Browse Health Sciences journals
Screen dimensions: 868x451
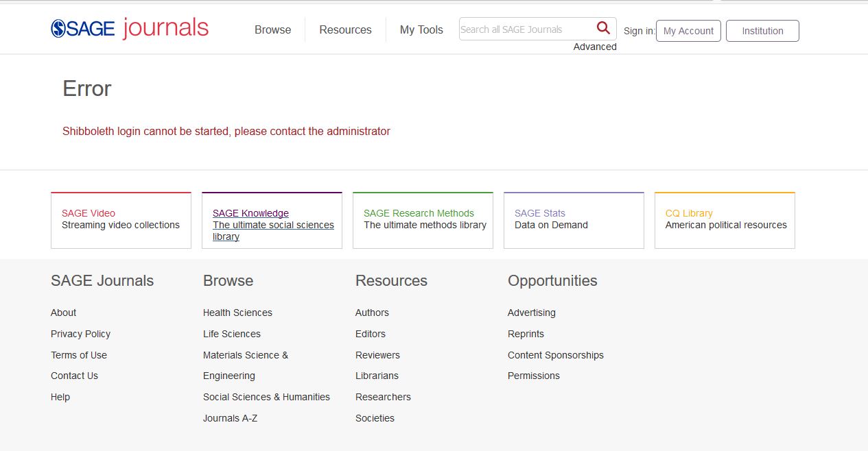(x=237, y=313)
